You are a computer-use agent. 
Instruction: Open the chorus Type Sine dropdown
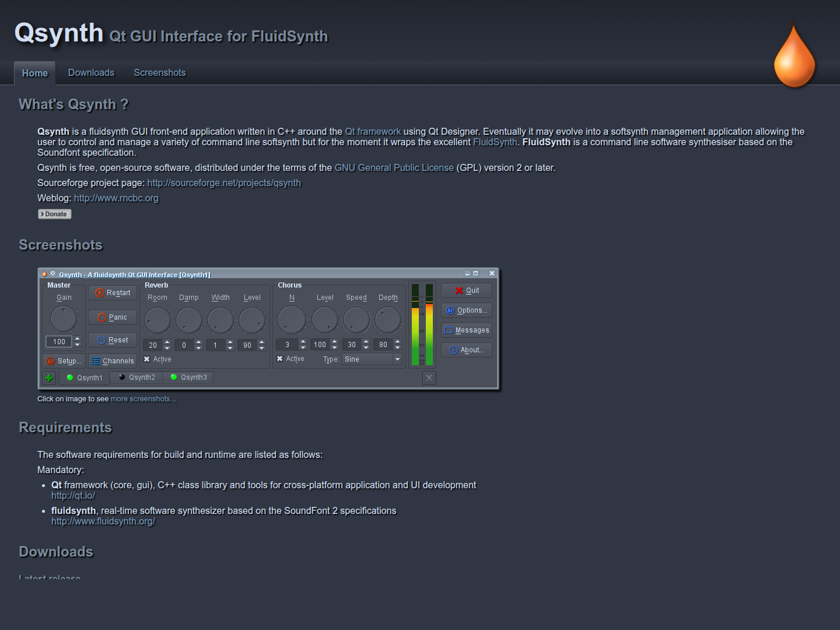pos(372,359)
